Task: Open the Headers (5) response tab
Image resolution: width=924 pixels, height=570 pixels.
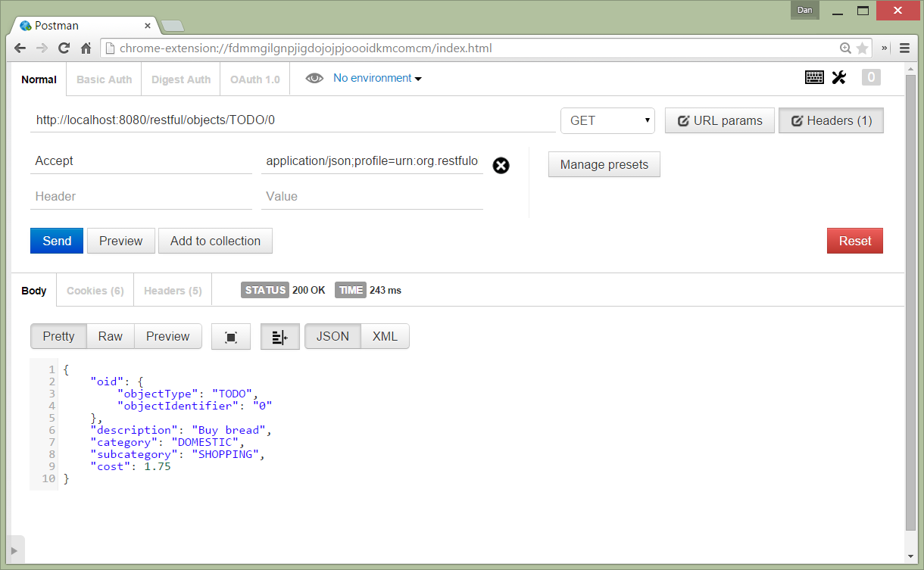Action: (x=172, y=290)
